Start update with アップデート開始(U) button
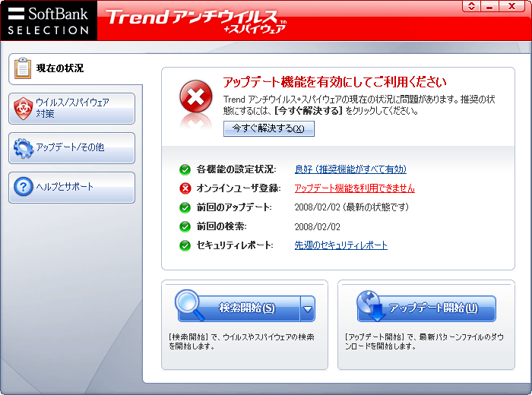 pyautogui.click(x=426, y=308)
